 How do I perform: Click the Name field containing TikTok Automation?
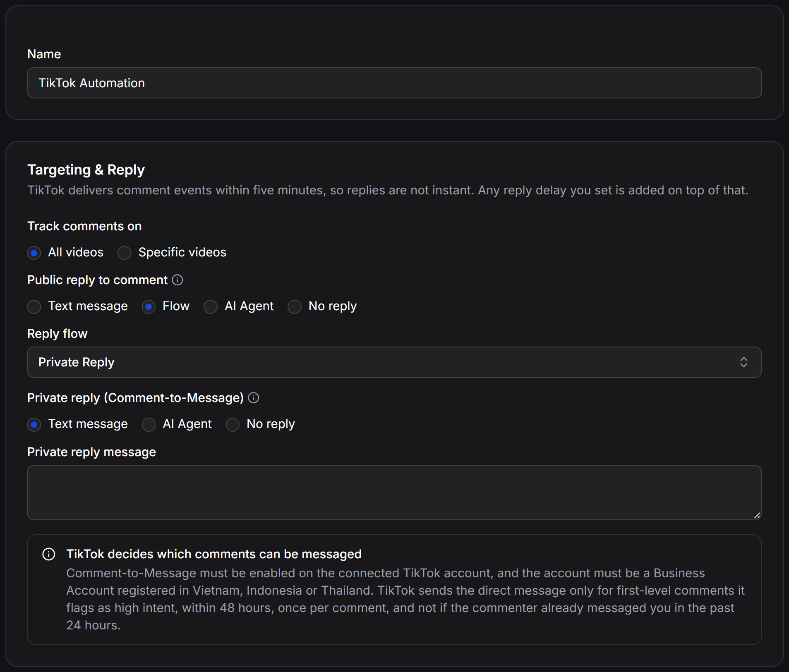[x=394, y=83]
